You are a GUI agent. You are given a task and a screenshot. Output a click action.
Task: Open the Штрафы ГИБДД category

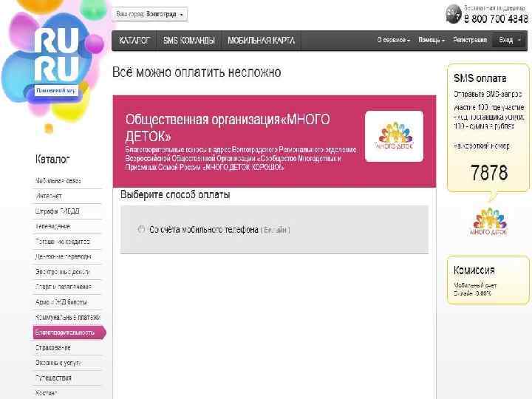click(x=57, y=211)
